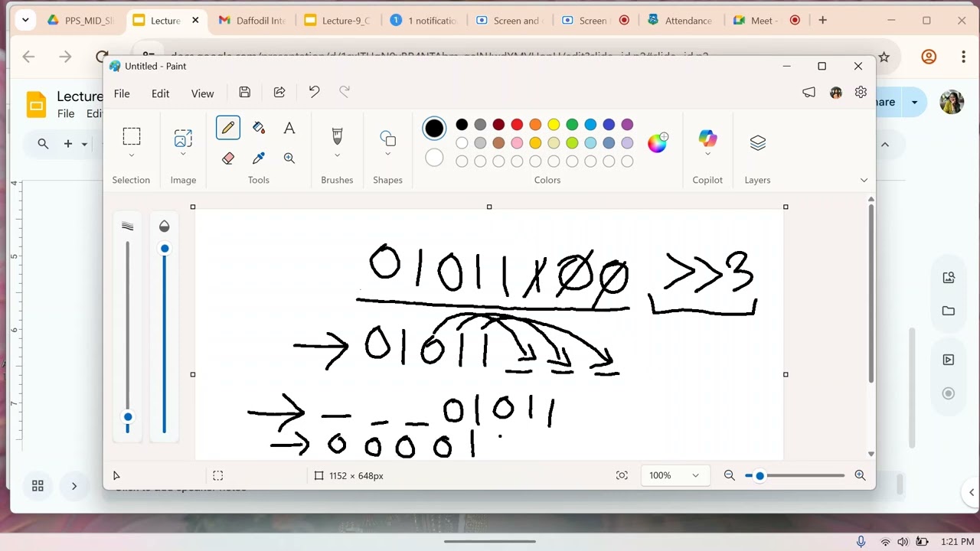Screen dimensions: 980x551
Task: Expand the Brushes dropdown arrow
Action: click(337, 155)
